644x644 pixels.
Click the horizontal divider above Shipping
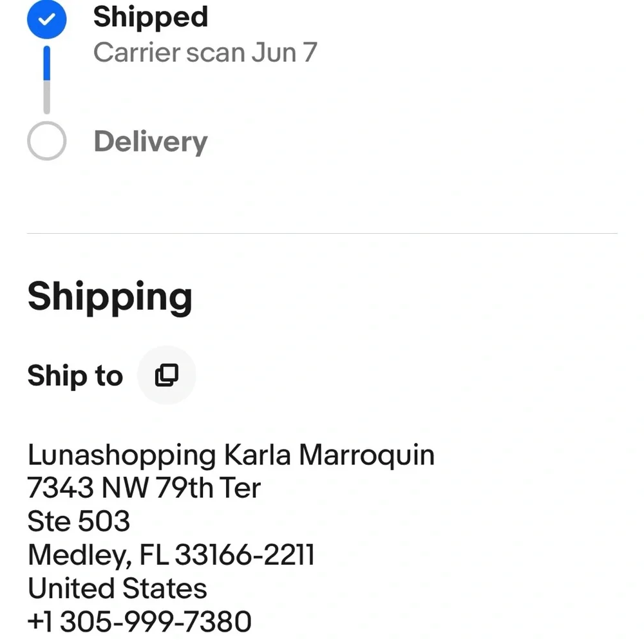(x=322, y=233)
